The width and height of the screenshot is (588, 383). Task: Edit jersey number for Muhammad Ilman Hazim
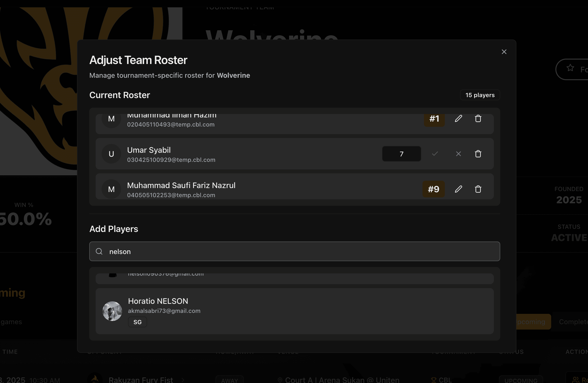[x=458, y=119]
